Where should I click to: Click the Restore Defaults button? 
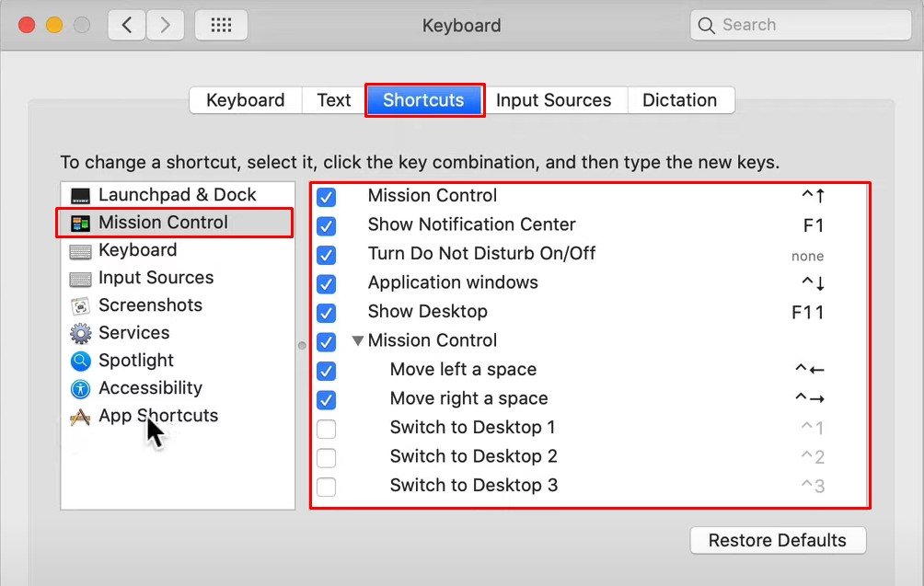pyautogui.click(x=777, y=541)
